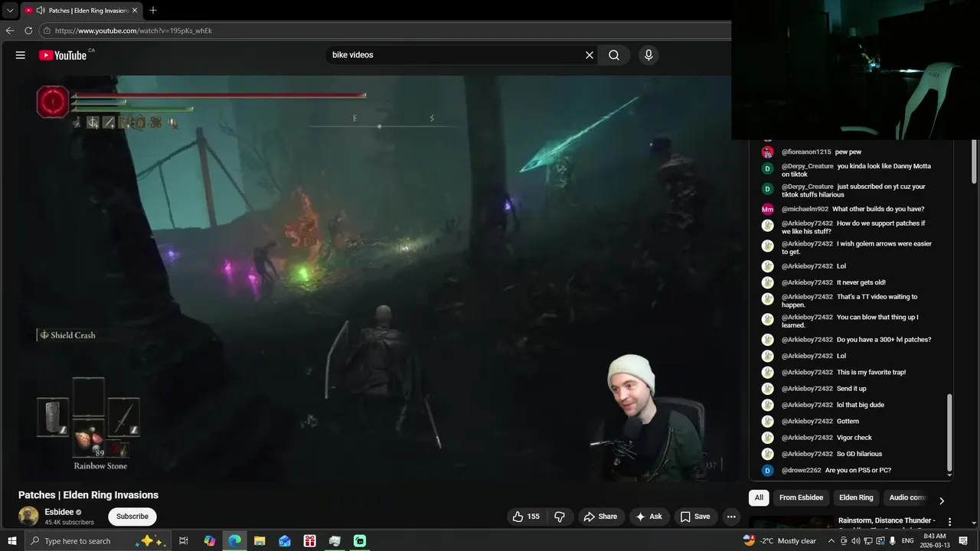Select the All filter chip
Image resolution: width=980 pixels, height=551 pixels.
759,497
